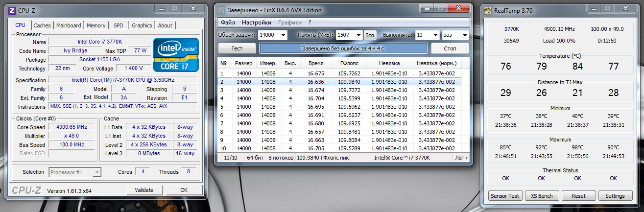Click the XS Bench button in RealTemp
Viewport: 644px width, 212px height.
tap(542, 196)
